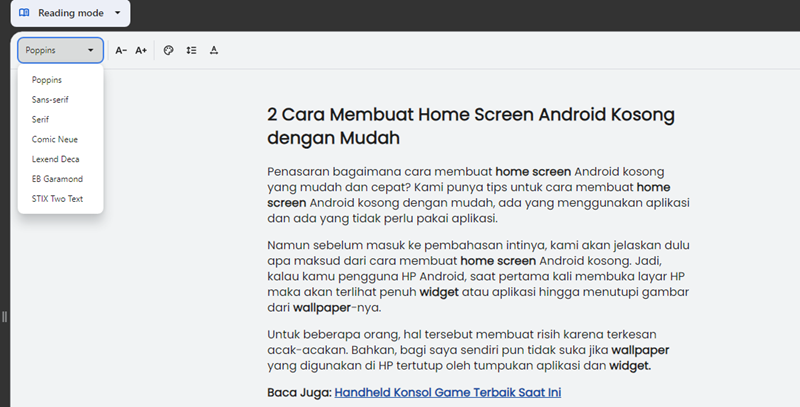Viewport: 800px width, 407px height.
Task: Click the Baca Juga label text
Action: 299,393
